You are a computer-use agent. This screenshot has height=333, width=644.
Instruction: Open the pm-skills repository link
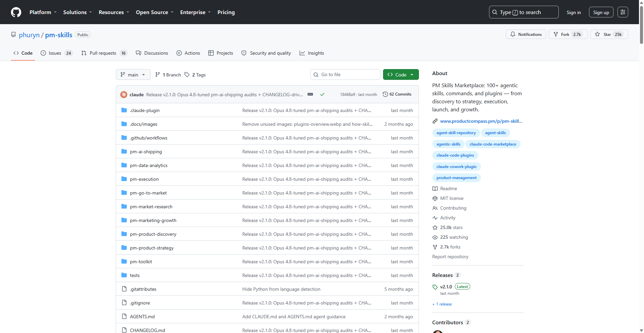(x=59, y=35)
